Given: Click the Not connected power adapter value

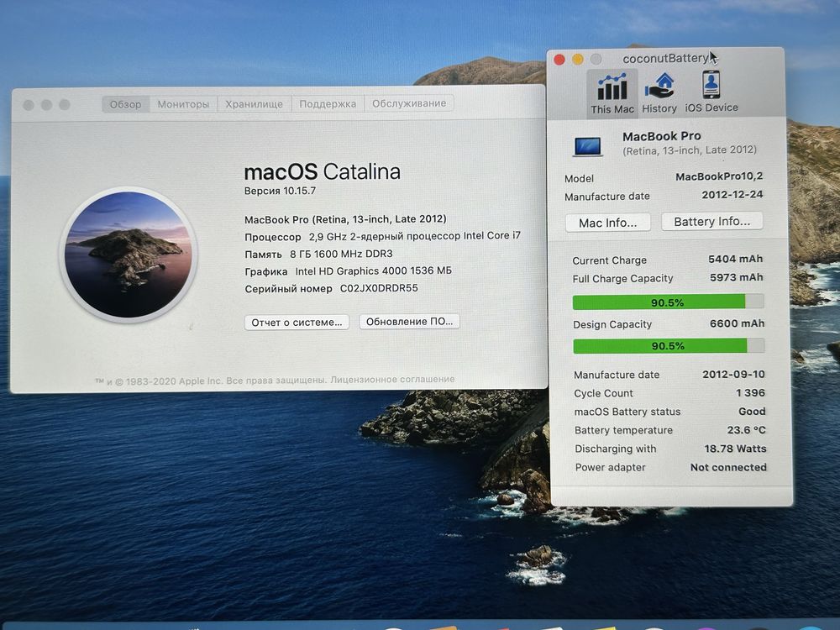Looking at the screenshot, I should [x=728, y=467].
